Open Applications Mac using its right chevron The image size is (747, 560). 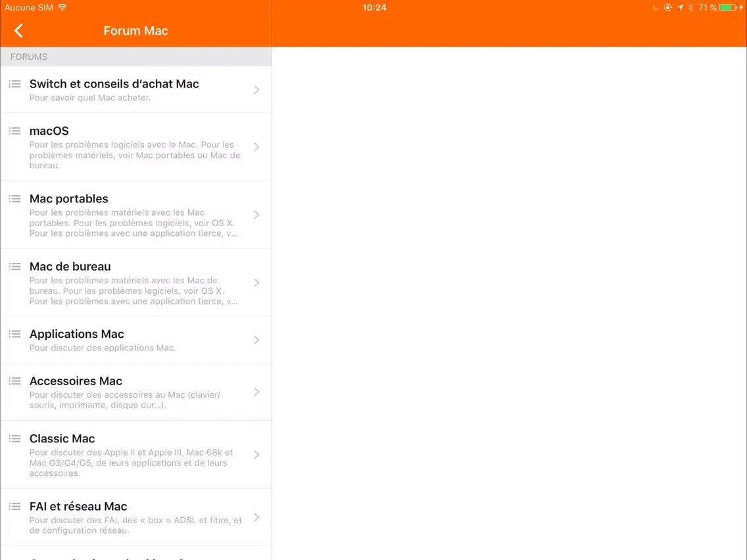[256, 340]
